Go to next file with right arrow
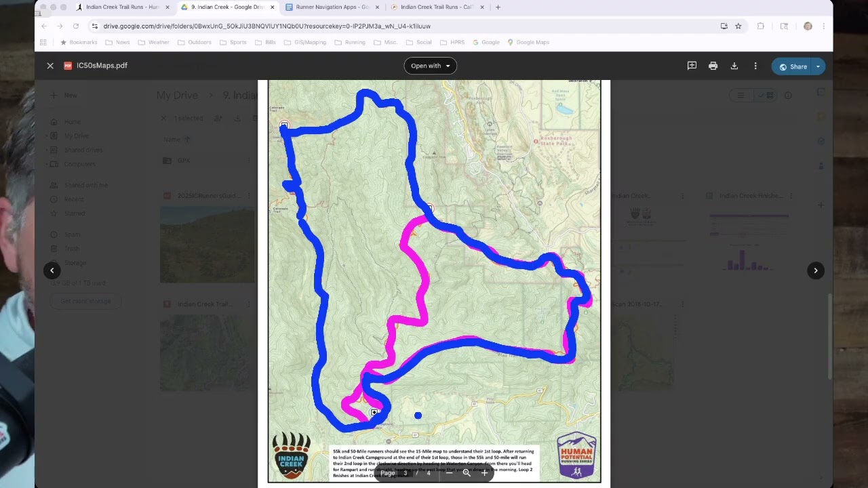This screenshot has height=488, width=868. coord(816,270)
